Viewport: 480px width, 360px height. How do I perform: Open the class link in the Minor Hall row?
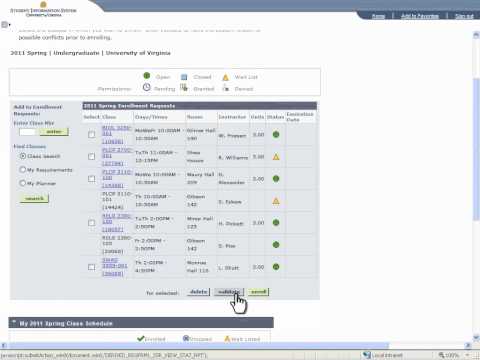[116, 223]
